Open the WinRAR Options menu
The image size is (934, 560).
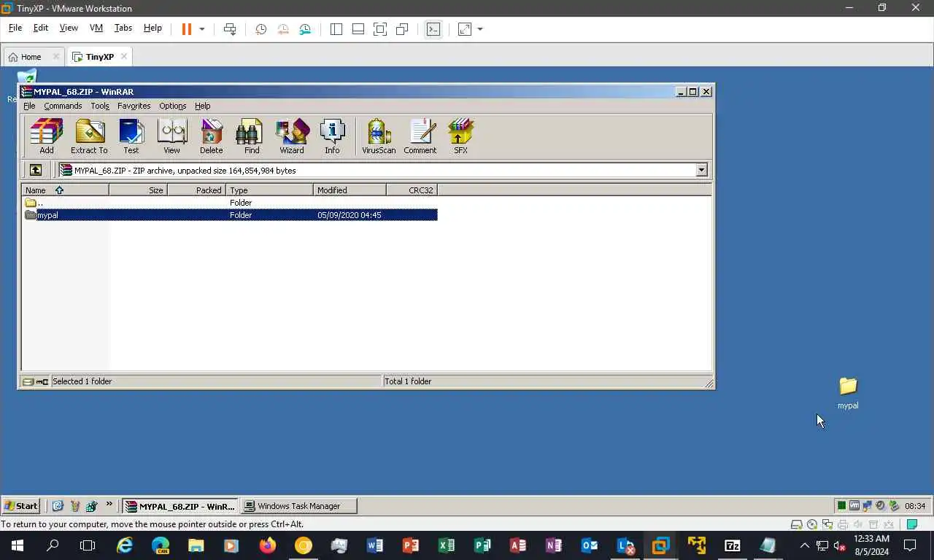(173, 106)
